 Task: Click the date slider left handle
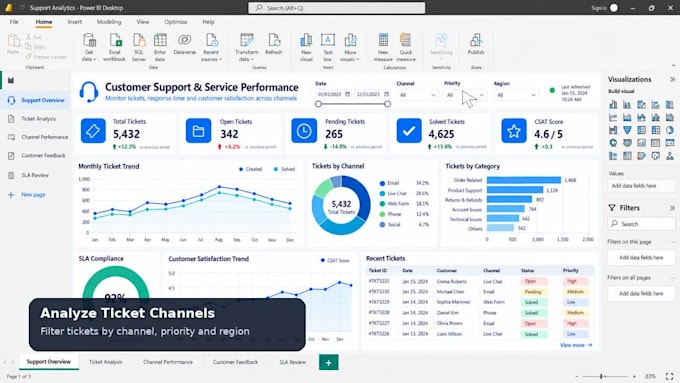tap(319, 104)
